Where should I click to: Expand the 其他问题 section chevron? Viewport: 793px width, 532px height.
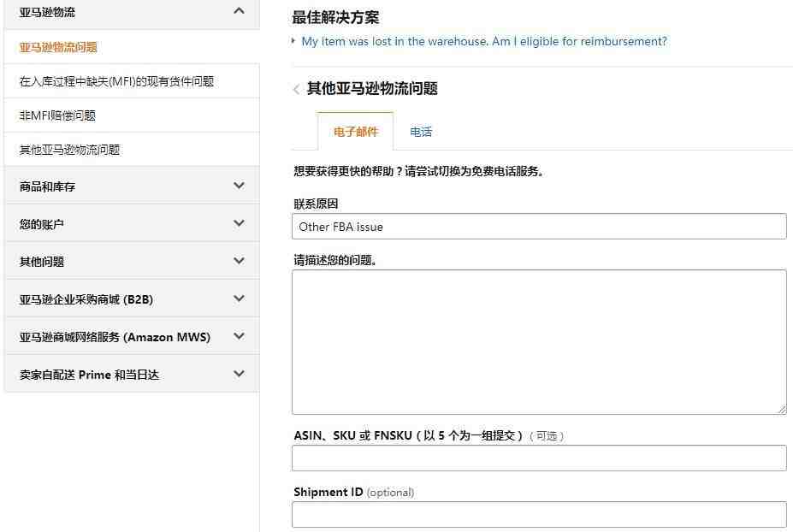click(x=240, y=260)
